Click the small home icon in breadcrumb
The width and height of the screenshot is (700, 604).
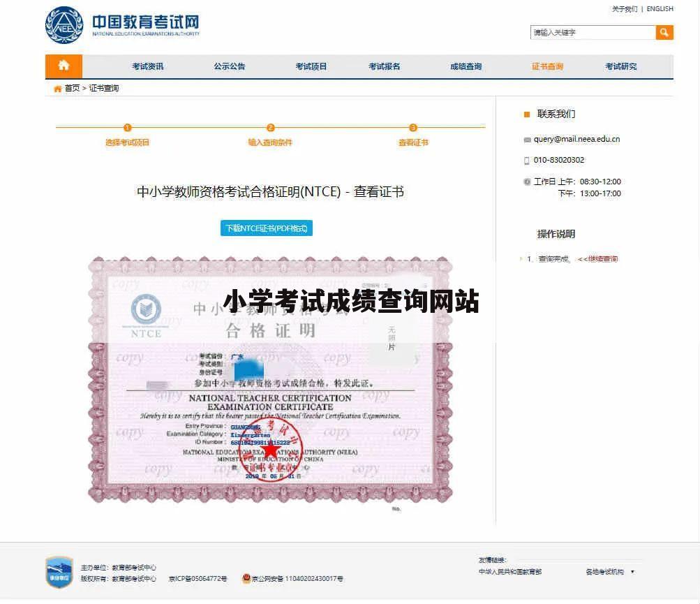(56, 89)
